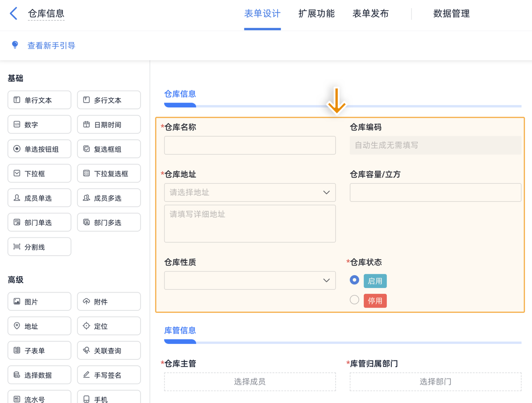Click the 选择成员 button
Screen dimensions: 532x403
(250, 382)
